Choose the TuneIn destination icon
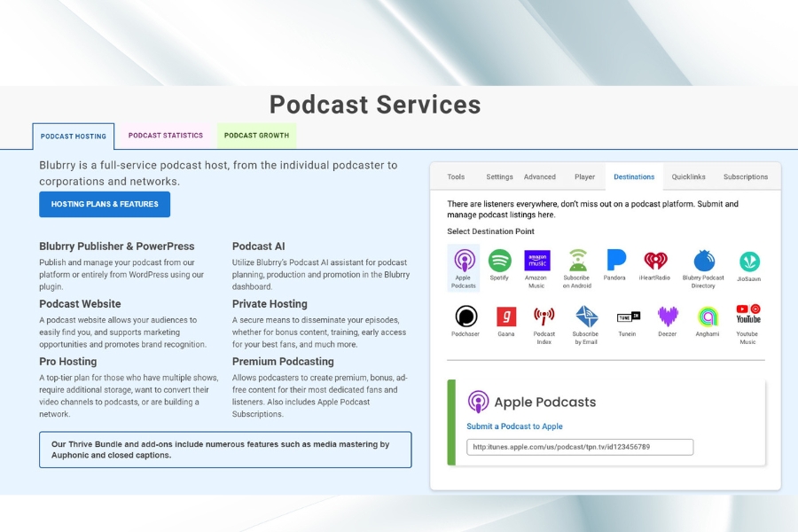 click(x=628, y=317)
